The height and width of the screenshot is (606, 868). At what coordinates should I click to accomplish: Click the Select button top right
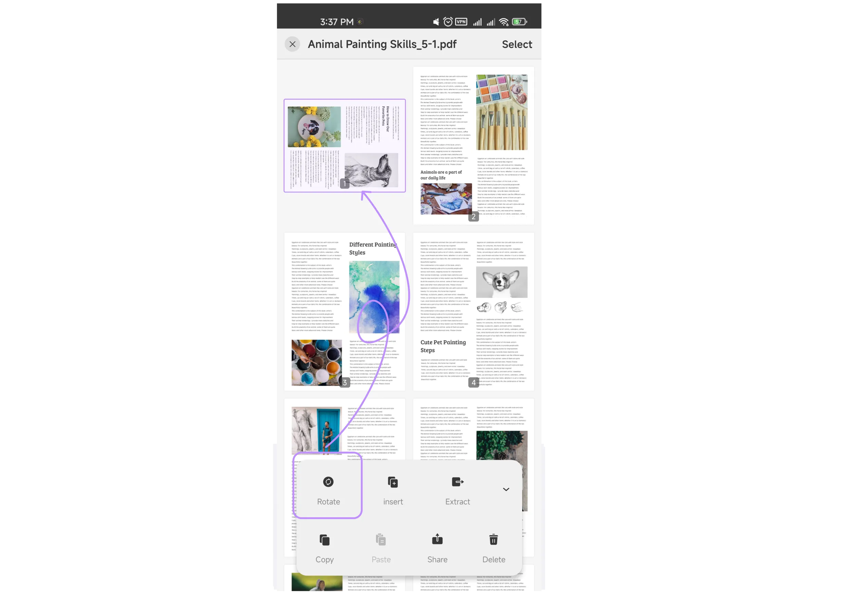click(x=517, y=44)
